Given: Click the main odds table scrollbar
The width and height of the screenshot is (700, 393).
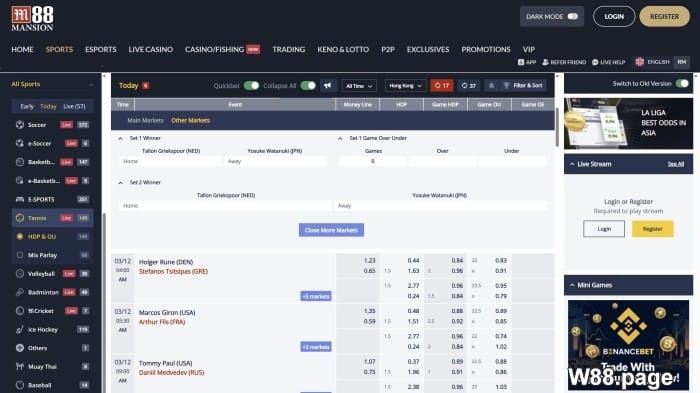Looking at the screenshot, I should click(557, 127).
